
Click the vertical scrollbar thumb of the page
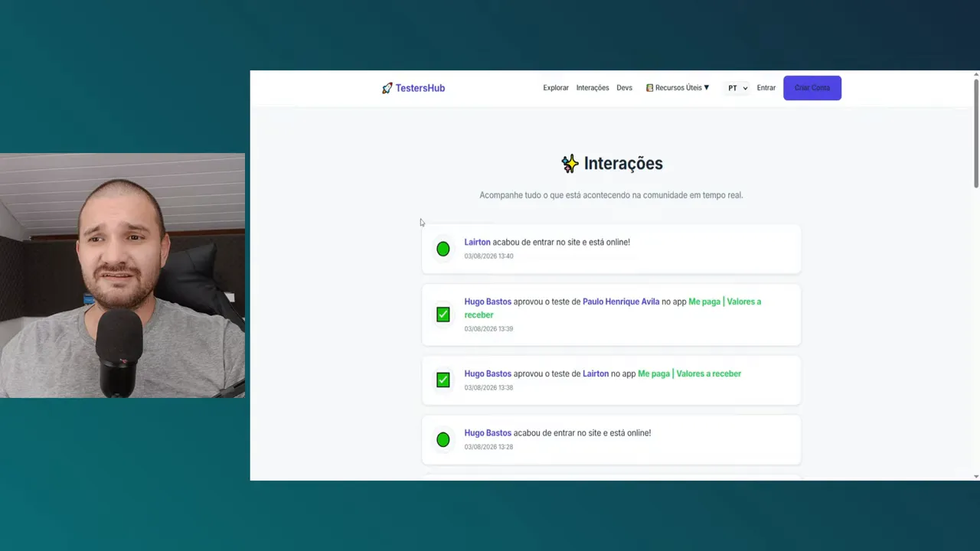(976, 133)
